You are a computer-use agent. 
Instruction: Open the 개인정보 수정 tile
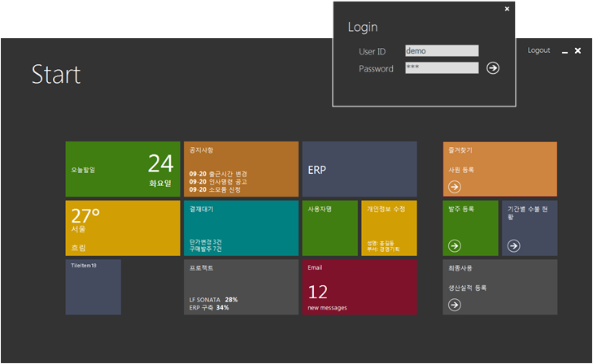click(x=389, y=228)
